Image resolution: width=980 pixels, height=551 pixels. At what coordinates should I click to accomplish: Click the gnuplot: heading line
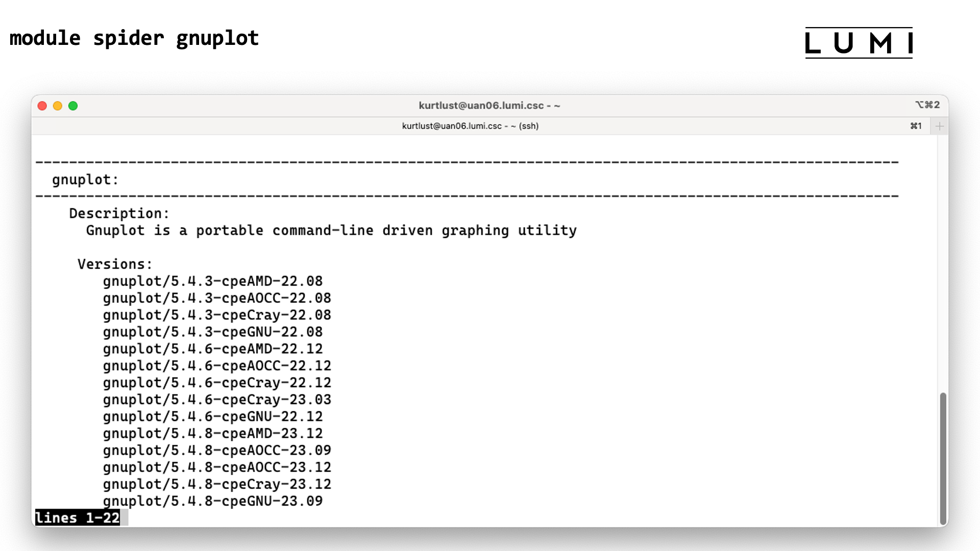point(85,180)
